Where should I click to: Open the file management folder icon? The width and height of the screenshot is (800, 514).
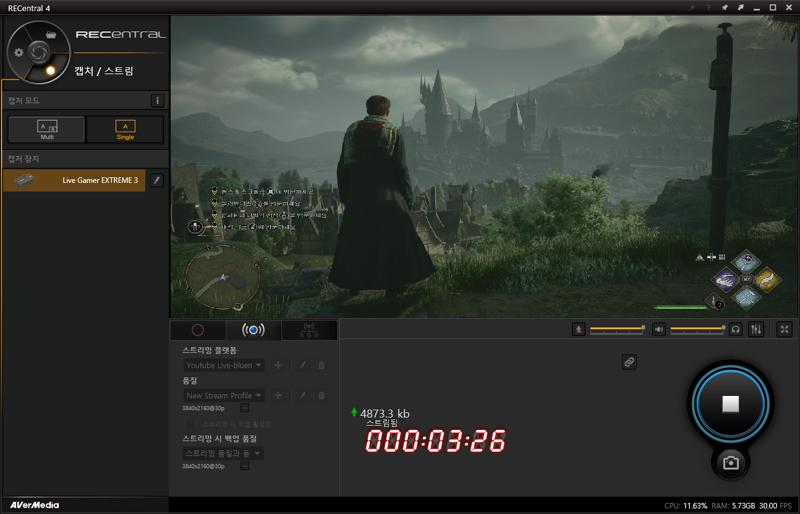click(51, 35)
